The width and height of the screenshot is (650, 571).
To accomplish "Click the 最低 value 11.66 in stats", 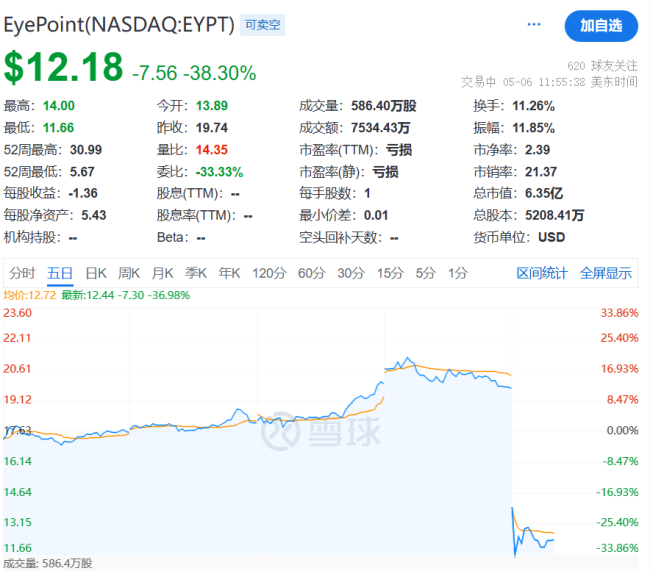I will point(58,128).
